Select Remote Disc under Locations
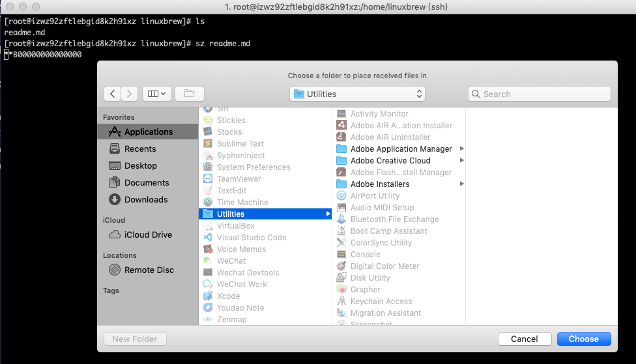The height and width of the screenshot is (364, 636). 148,270
